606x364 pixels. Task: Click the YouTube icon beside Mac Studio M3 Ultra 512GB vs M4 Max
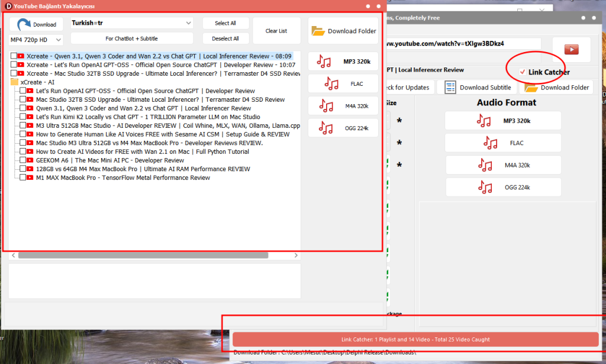(x=30, y=143)
